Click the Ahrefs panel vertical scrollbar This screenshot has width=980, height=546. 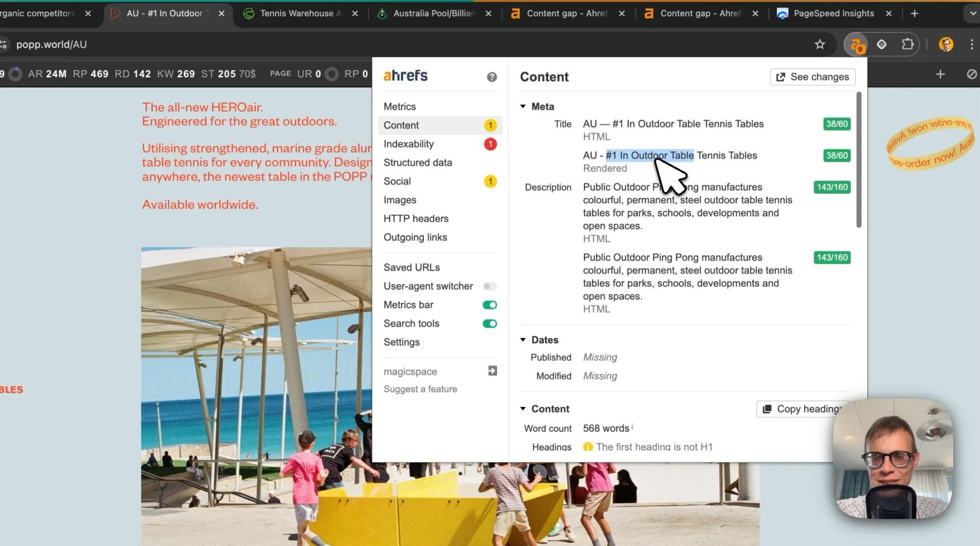click(859, 160)
